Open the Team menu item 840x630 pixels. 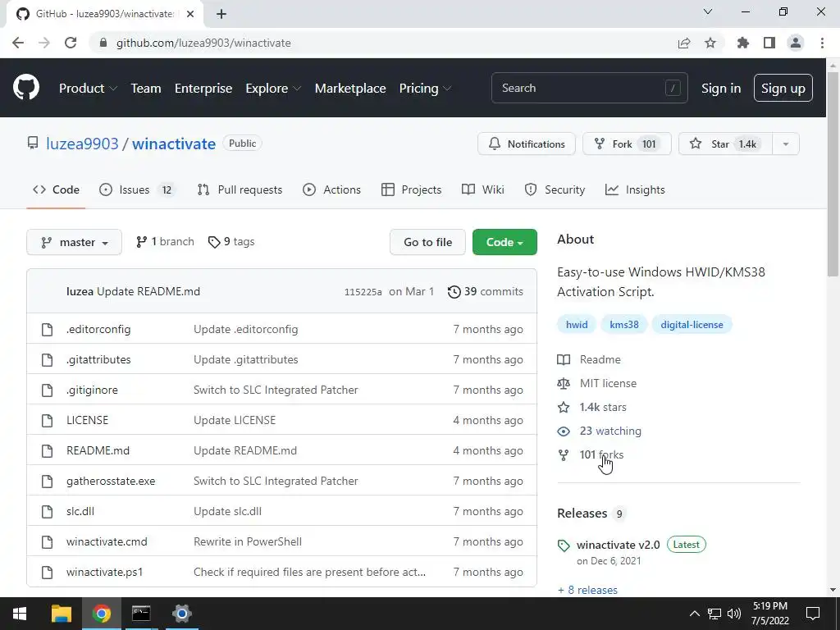pyautogui.click(x=146, y=89)
